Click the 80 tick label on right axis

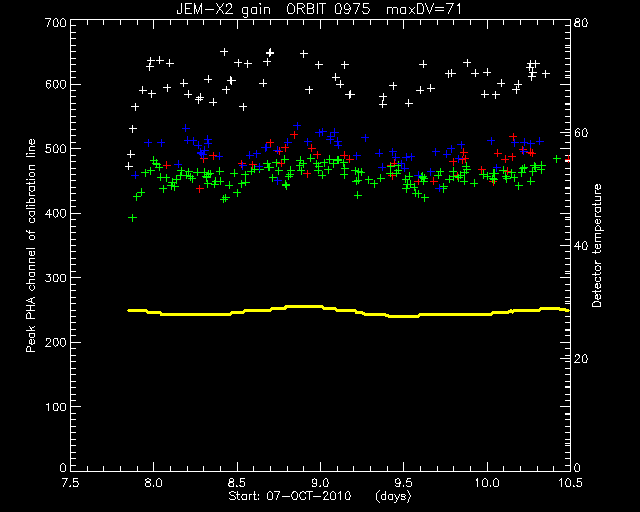click(580, 22)
